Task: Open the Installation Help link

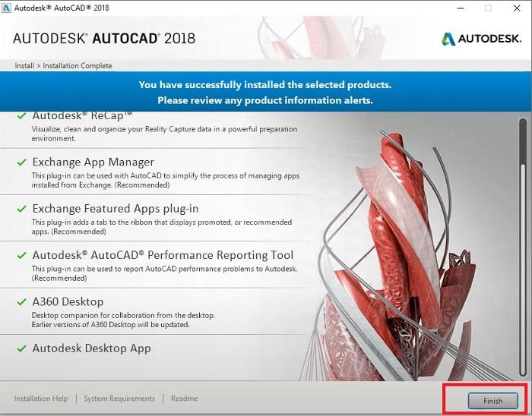Action: coord(41,399)
